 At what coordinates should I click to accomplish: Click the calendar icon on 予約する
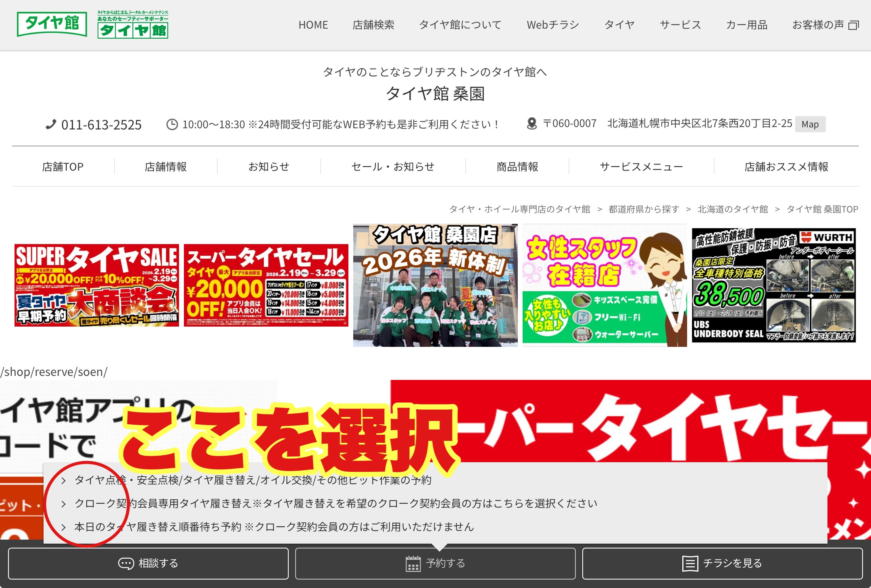click(x=413, y=563)
